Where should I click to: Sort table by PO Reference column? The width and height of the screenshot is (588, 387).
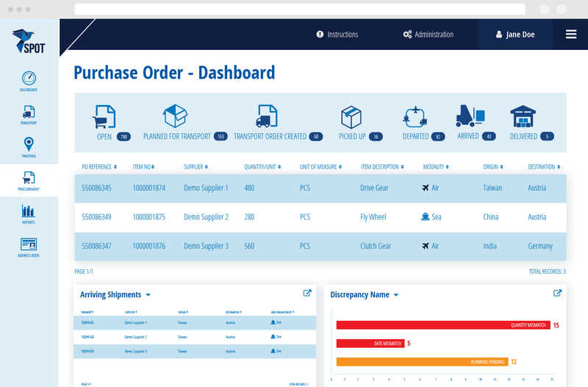(x=99, y=167)
